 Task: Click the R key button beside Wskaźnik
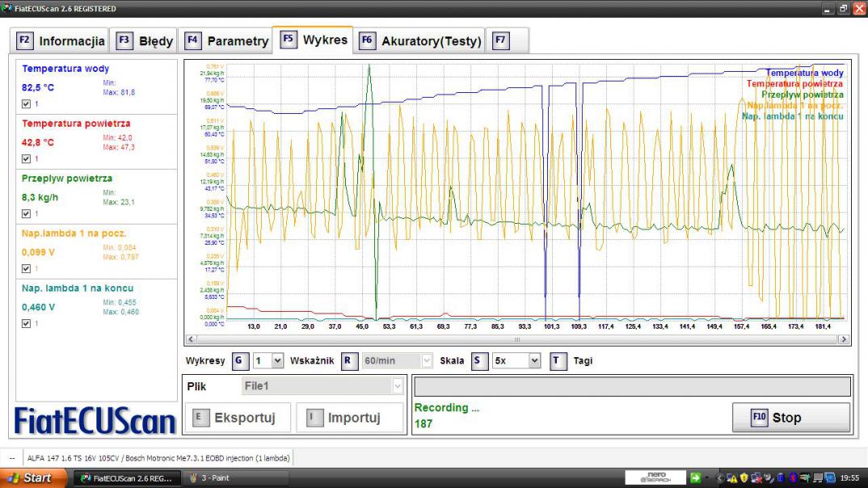click(x=349, y=360)
